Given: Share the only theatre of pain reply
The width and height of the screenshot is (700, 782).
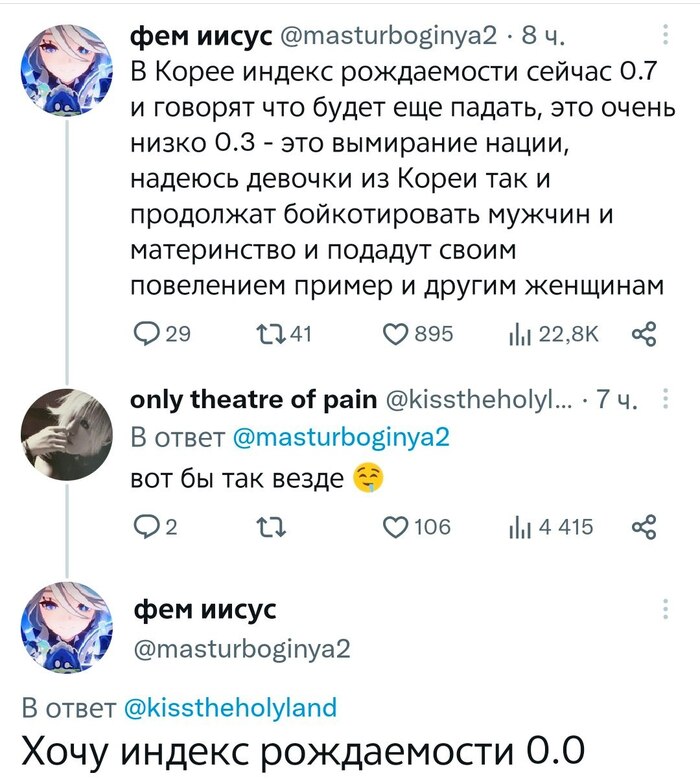Looking at the screenshot, I should (x=644, y=526).
